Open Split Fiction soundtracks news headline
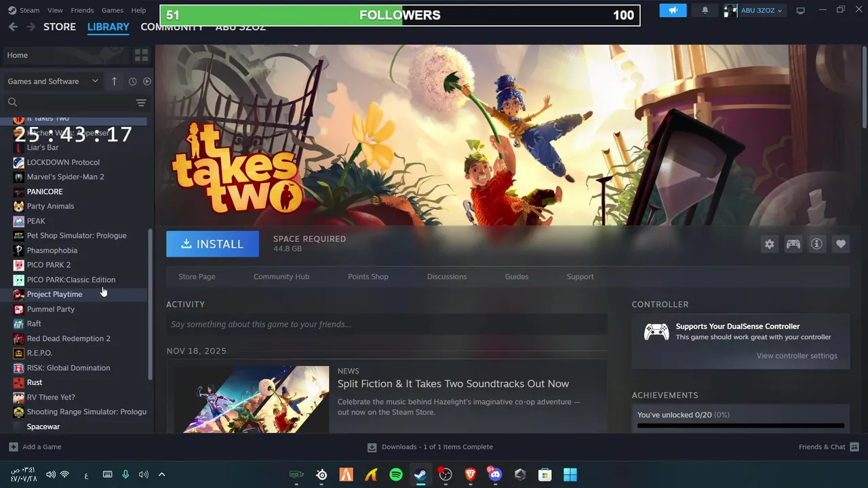This screenshot has height=488, width=868. click(x=453, y=384)
